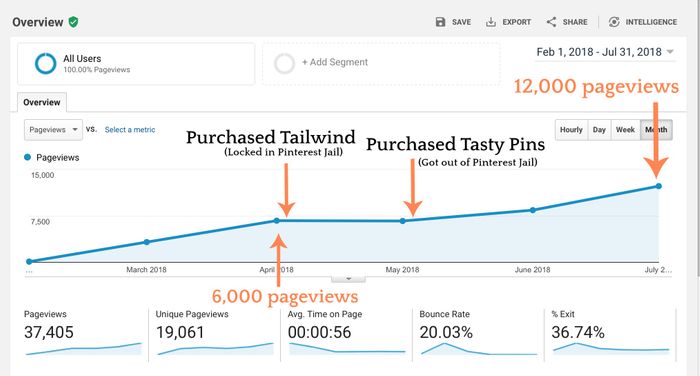Open the Intelligence panel icon
Viewport: 700px width, 376px height.
pos(614,22)
